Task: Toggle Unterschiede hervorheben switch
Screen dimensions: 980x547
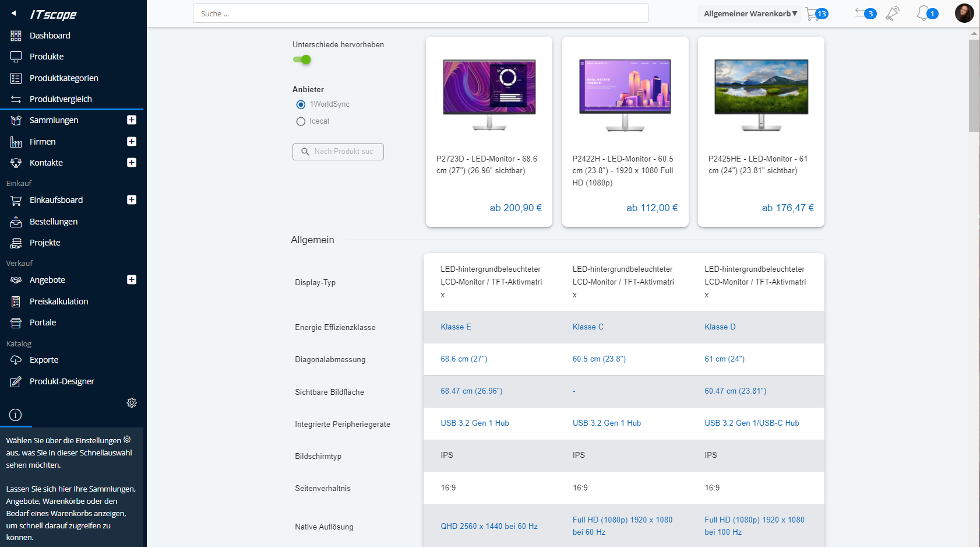Action: coord(302,59)
